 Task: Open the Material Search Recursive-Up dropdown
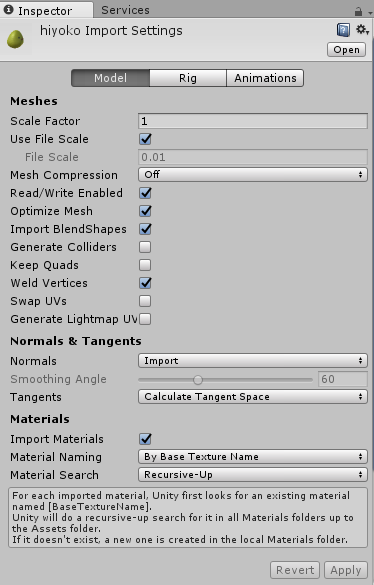point(253,475)
